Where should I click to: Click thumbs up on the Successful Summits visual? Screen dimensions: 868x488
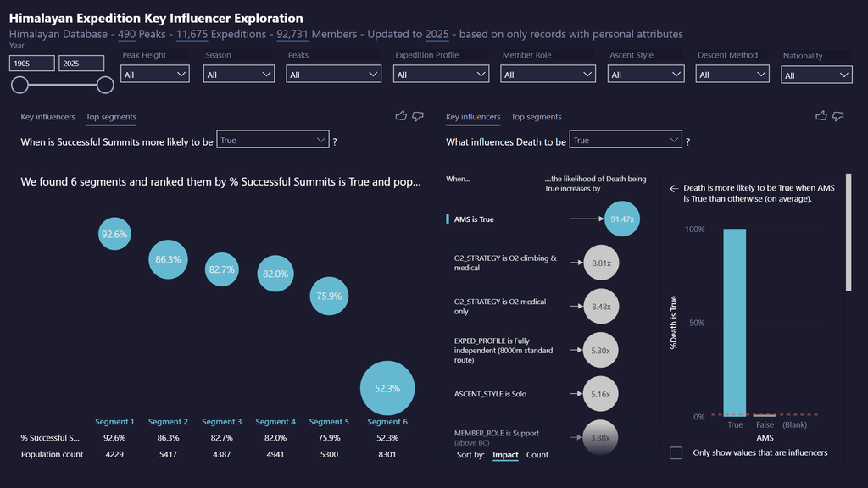(401, 115)
